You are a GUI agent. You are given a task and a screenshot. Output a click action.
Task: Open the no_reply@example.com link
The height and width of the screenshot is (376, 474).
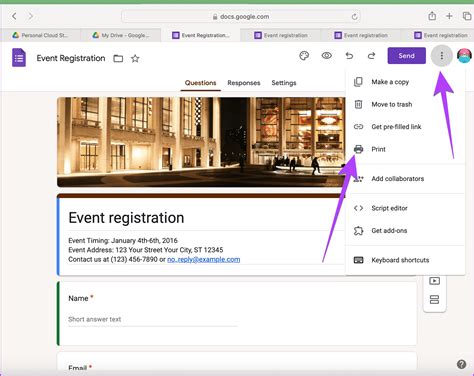[204, 259]
